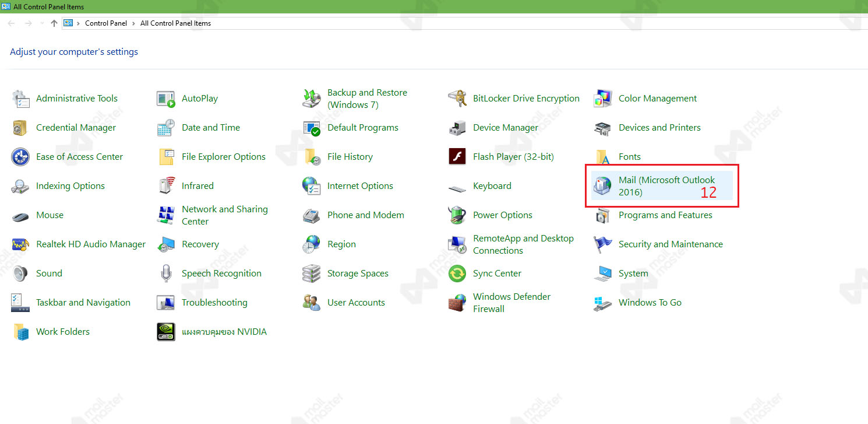Open the User Accounts link
This screenshot has height=424, width=868.
point(356,303)
